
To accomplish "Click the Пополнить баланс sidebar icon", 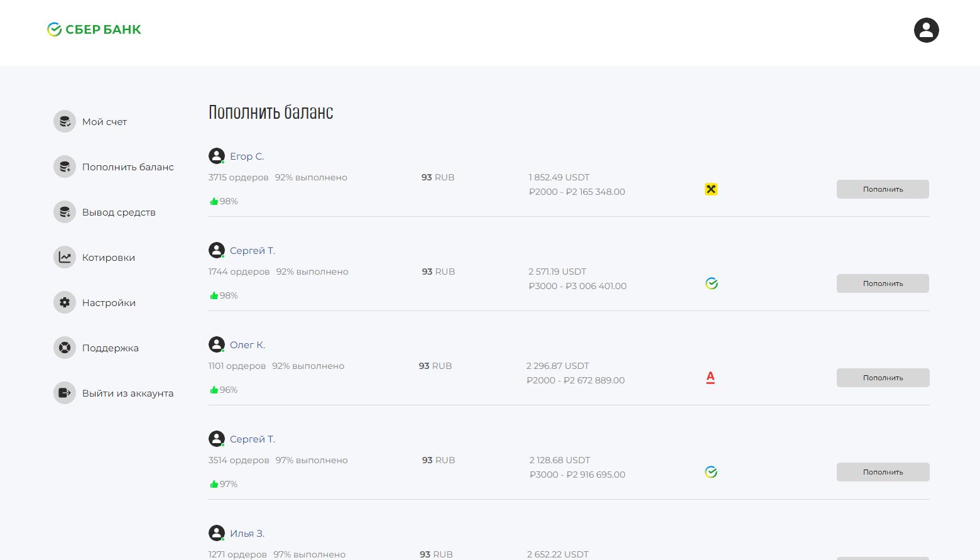I will click(x=65, y=167).
